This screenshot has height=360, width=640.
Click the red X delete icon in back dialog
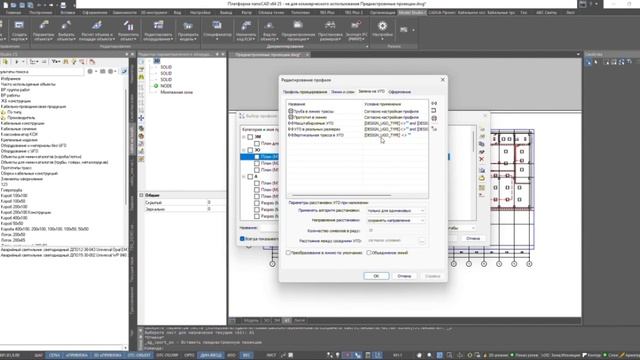click(x=482, y=159)
